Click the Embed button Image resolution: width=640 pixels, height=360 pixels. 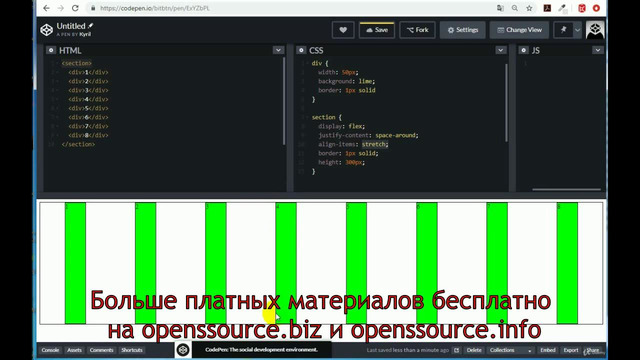click(x=548, y=350)
